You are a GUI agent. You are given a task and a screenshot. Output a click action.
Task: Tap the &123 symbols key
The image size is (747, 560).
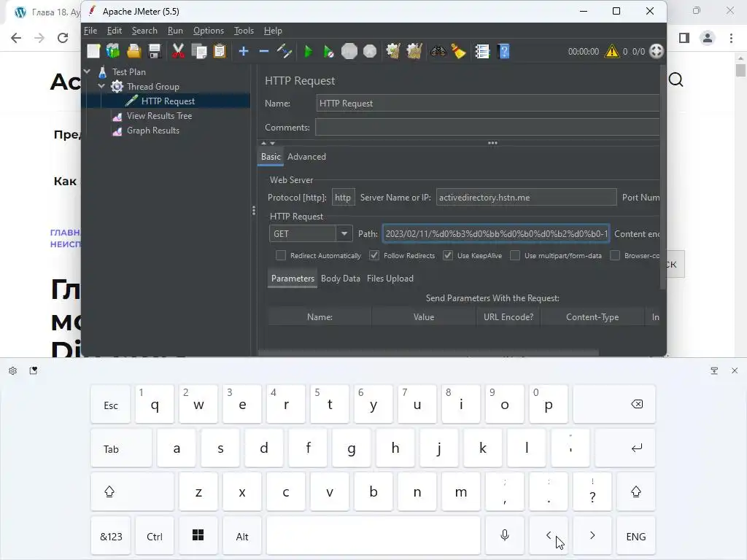click(111, 536)
